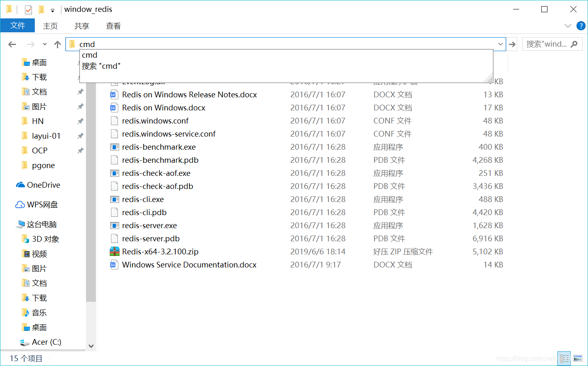
Task: Open the layui-01 folder in sidebar
Action: [46, 136]
